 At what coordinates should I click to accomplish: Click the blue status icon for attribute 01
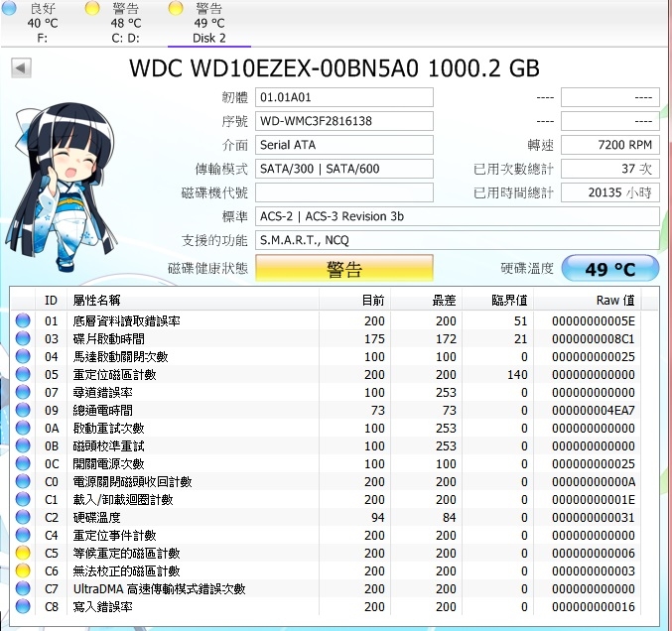point(23,320)
